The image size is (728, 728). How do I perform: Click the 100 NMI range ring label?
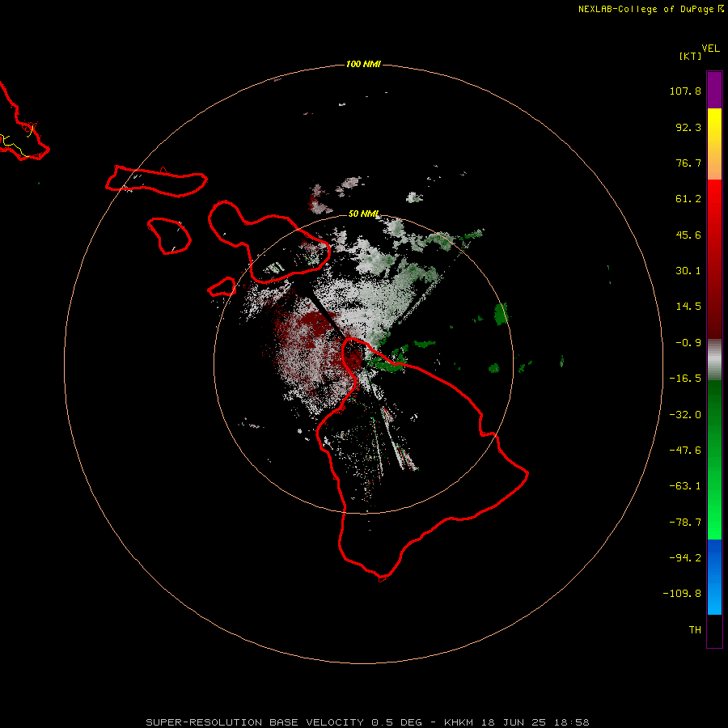(x=363, y=64)
